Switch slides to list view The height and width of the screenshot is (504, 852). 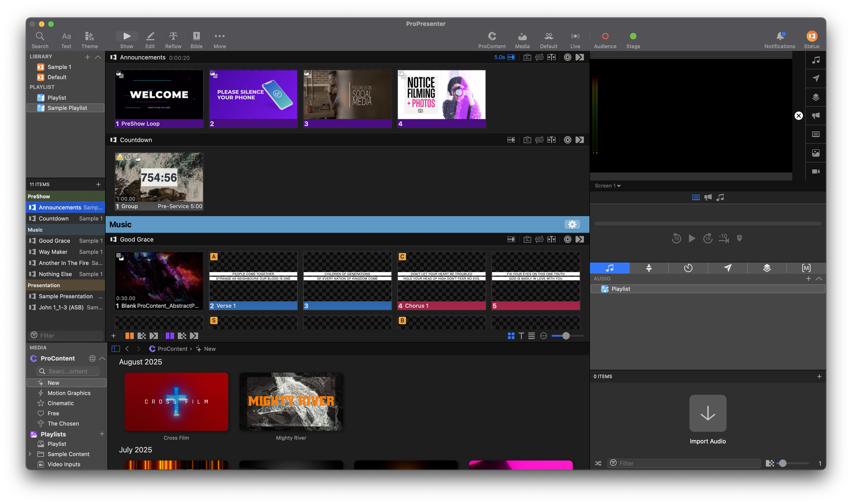pyautogui.click(x=531, y=336)
